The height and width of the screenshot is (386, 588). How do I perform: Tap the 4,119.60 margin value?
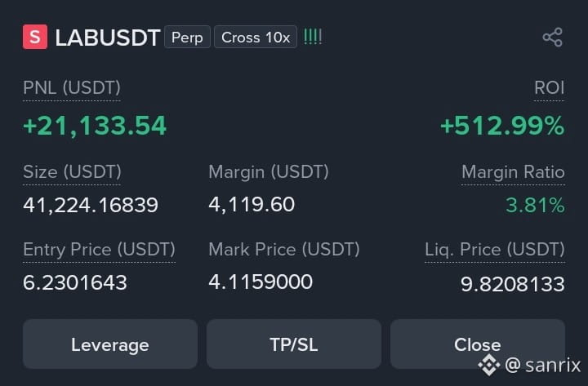coord(252,205)
